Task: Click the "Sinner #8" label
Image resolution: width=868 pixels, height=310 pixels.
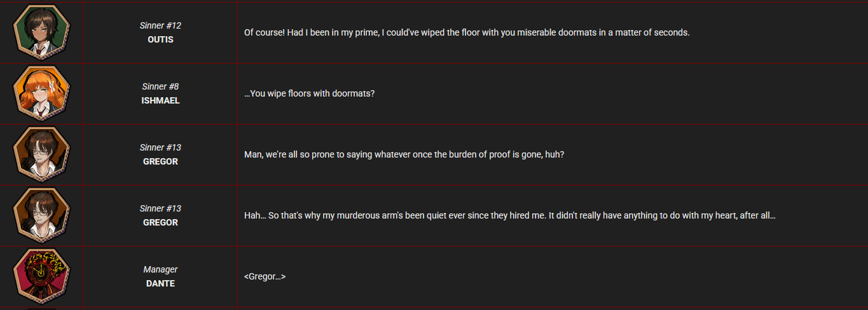Action: (160, 86)
